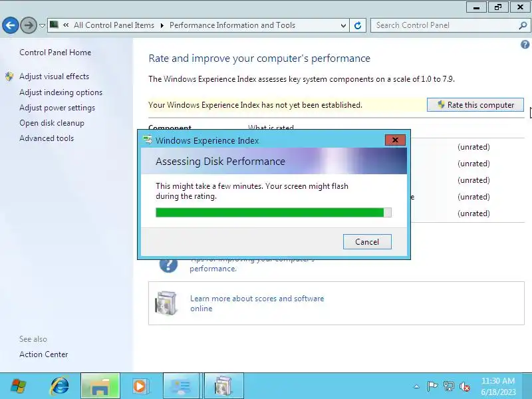Minimize the Control Panel window
Viewport: 532px width, 399px height.
pos(476,7)
